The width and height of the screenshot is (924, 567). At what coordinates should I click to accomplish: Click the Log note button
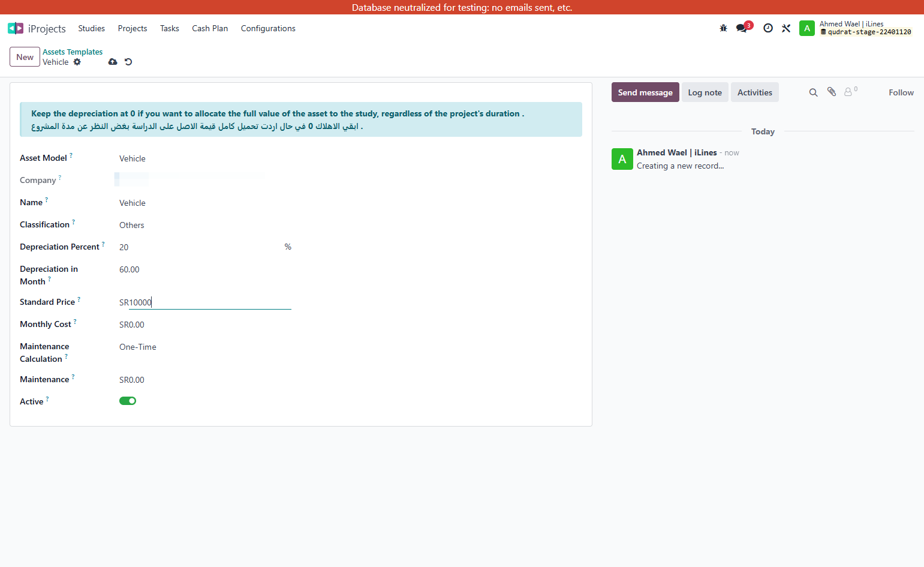point(705,92)
